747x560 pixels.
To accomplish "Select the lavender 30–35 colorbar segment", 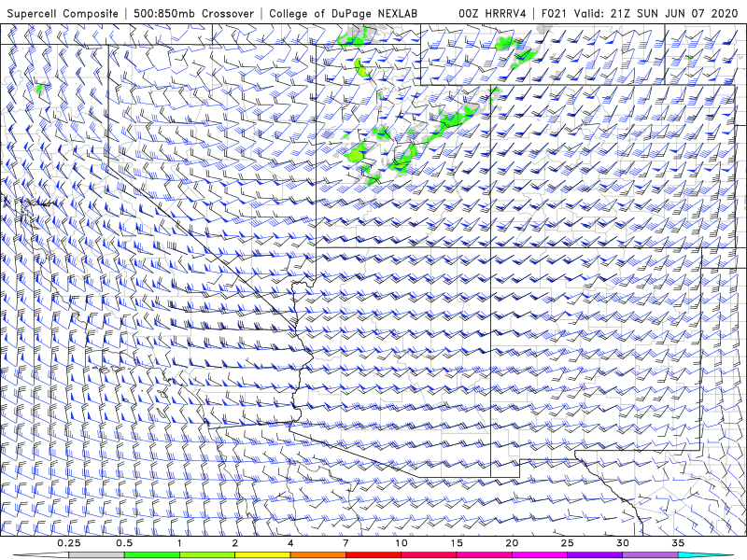I will point(650,555).
